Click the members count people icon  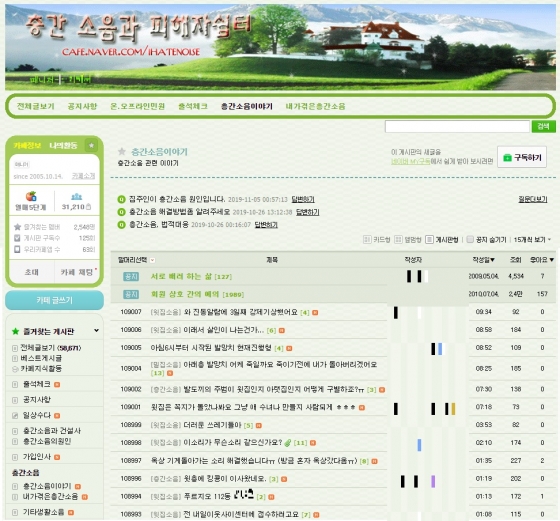pyautogui.click(x=76, y=197)
